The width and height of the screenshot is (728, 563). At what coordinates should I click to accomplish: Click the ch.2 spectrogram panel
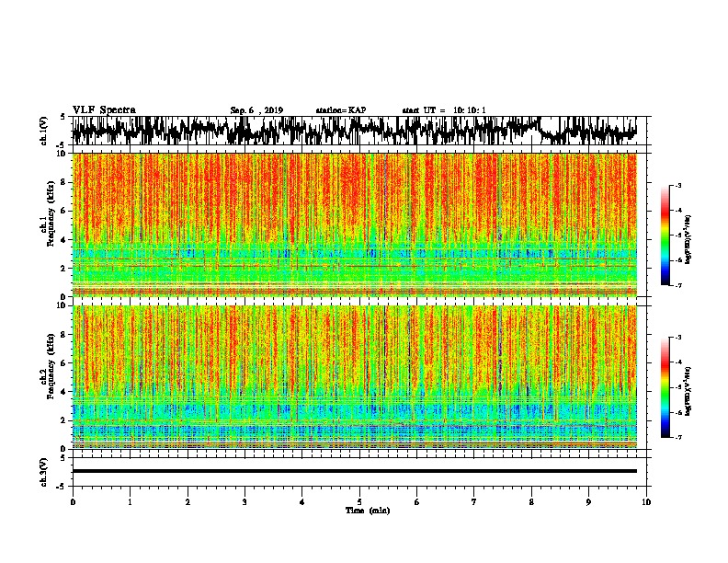coord(355,377)
